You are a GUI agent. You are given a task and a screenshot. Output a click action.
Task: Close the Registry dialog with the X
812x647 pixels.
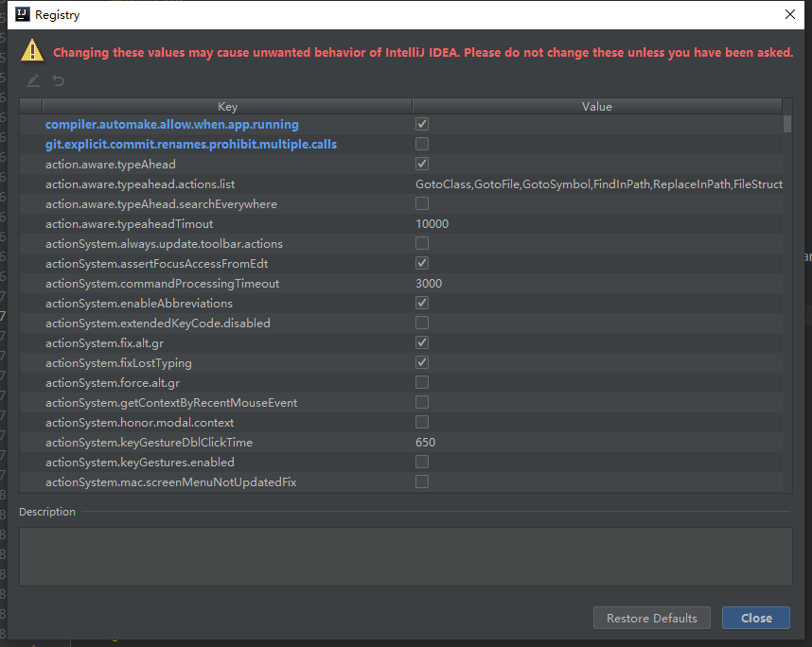coord(790,15)
